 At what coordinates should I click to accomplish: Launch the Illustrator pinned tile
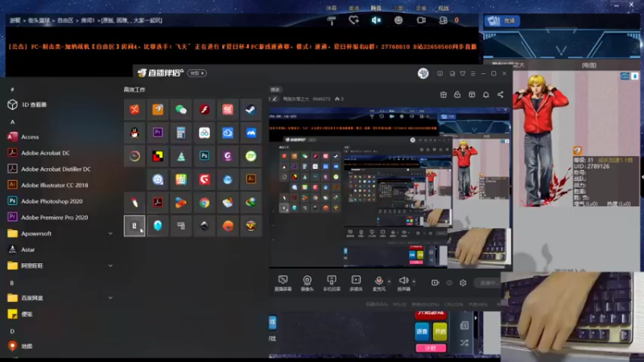[251, 179]
